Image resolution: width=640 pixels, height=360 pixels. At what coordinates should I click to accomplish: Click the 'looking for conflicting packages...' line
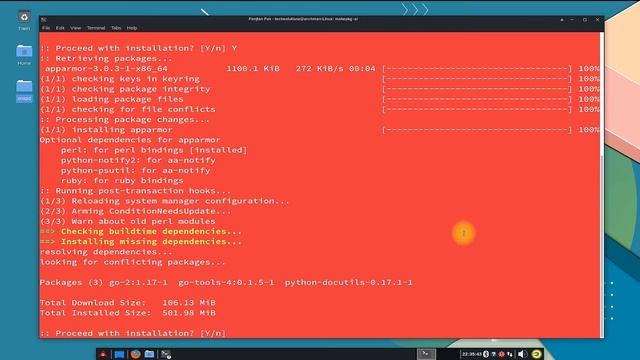[133, 262]
